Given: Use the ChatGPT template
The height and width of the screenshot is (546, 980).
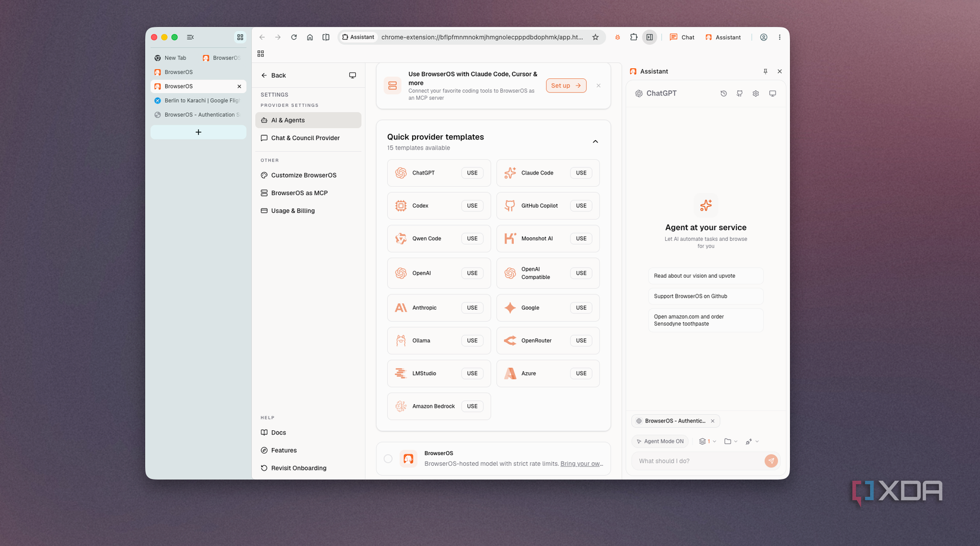Looking at the screenshot, I should point(472,173).
